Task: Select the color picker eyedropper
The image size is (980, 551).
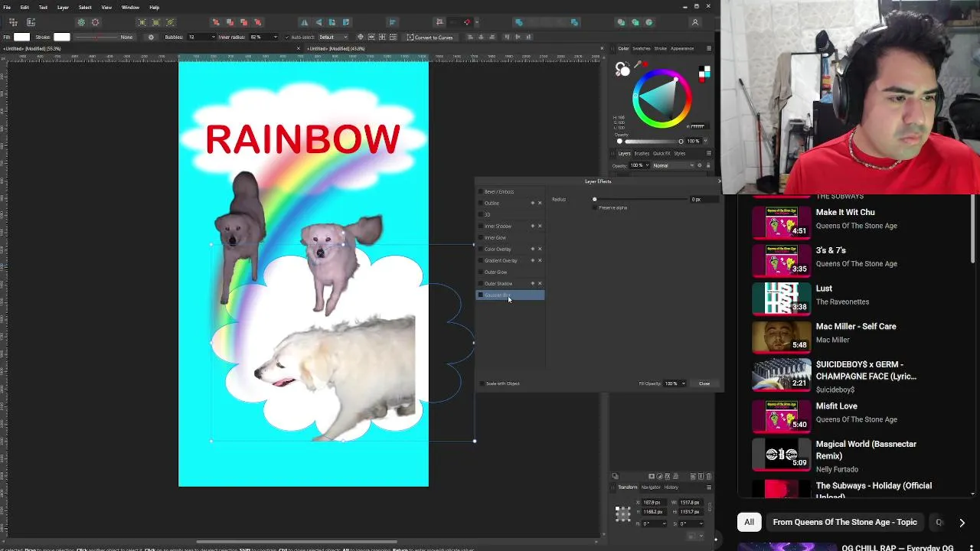Action: 637,65
